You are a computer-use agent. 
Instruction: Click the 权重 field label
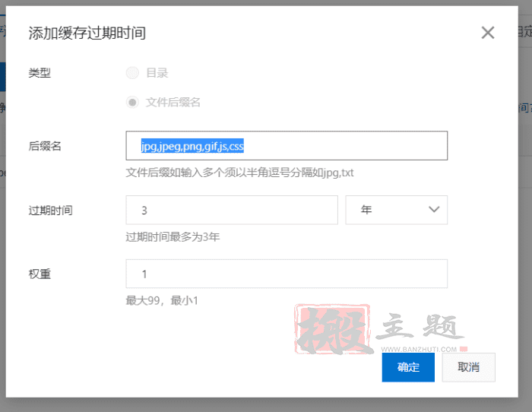[x=40, y=274]
